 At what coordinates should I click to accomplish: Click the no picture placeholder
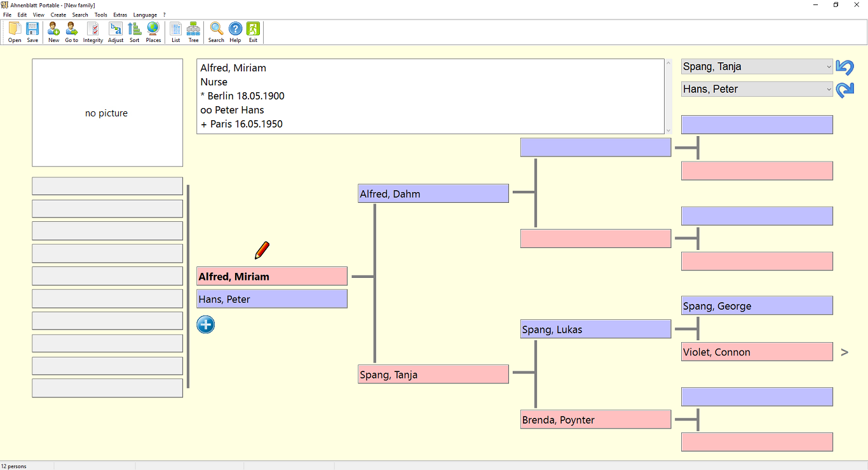click(107, 113)
